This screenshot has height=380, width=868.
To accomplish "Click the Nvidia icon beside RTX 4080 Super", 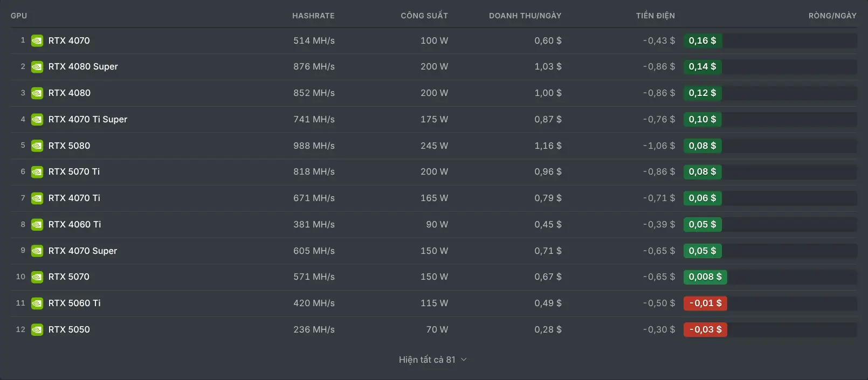I will (37, 67).
